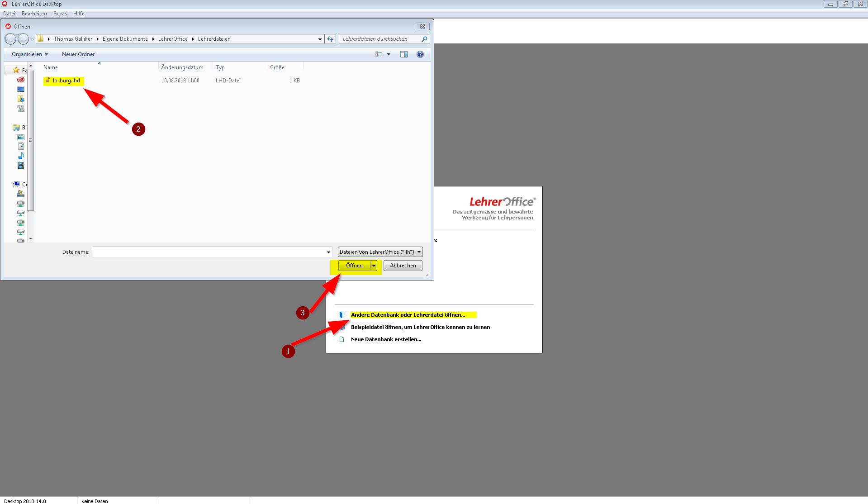The image size is (868, 504).
Task: Open help via the blue question mark icon
Action: pos(420,54)
